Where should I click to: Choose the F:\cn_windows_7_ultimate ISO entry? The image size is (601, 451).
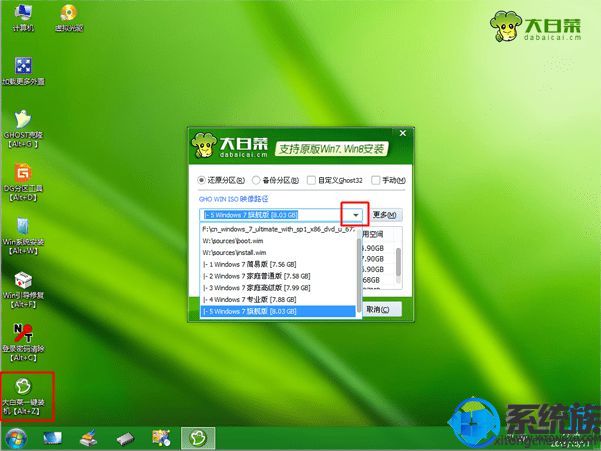coord(279,229)
